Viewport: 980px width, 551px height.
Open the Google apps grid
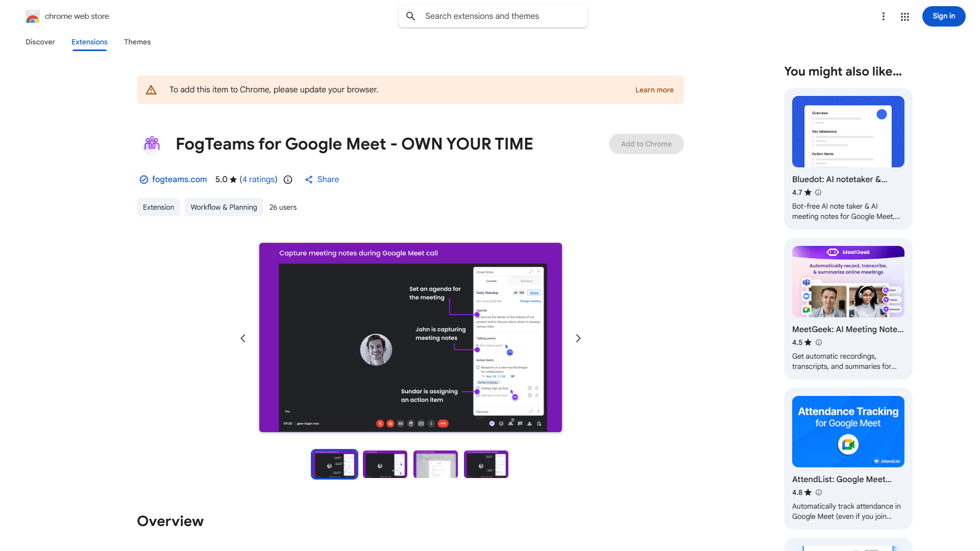coord(905,16)
